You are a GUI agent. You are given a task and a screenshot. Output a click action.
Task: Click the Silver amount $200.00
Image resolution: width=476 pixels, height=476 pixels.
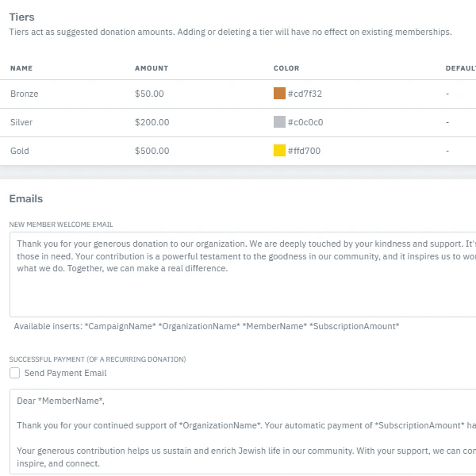152,122
